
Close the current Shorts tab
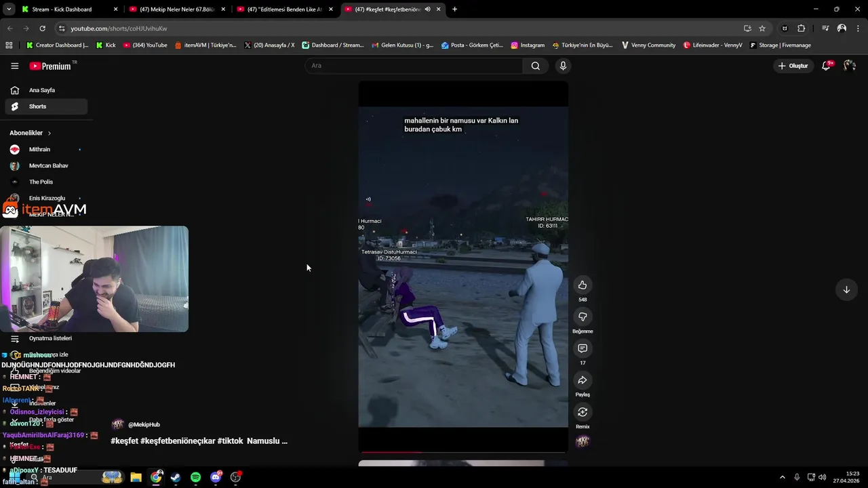tap(439, 9)
